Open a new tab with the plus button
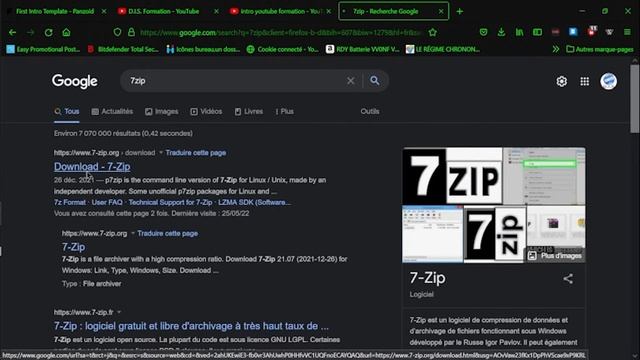640x360 pixels. [460, 11]
